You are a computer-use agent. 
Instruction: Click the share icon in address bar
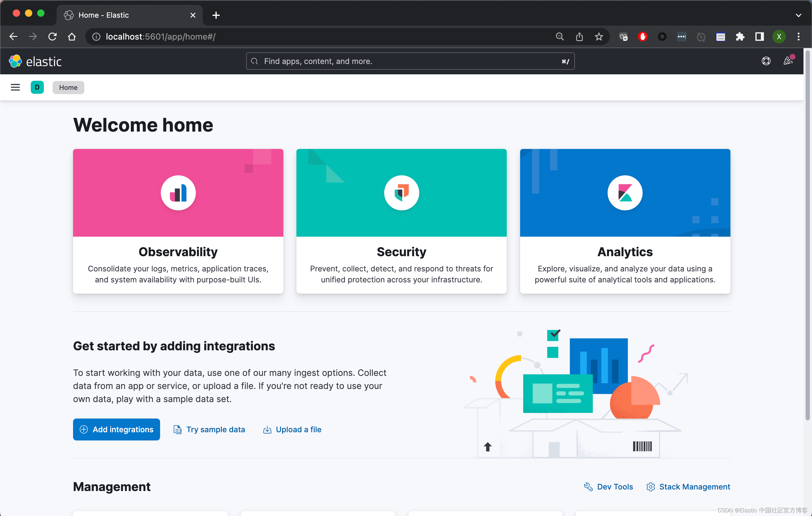tap(579, 37)
